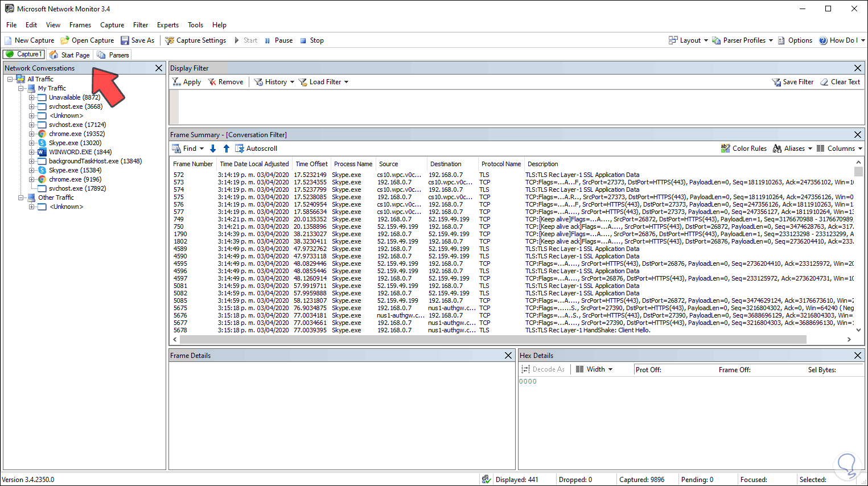Screen dimensions: 868x486
Task: Click the down arrow to find next frame
Action: pyautogui.click(x=213, y=149)
